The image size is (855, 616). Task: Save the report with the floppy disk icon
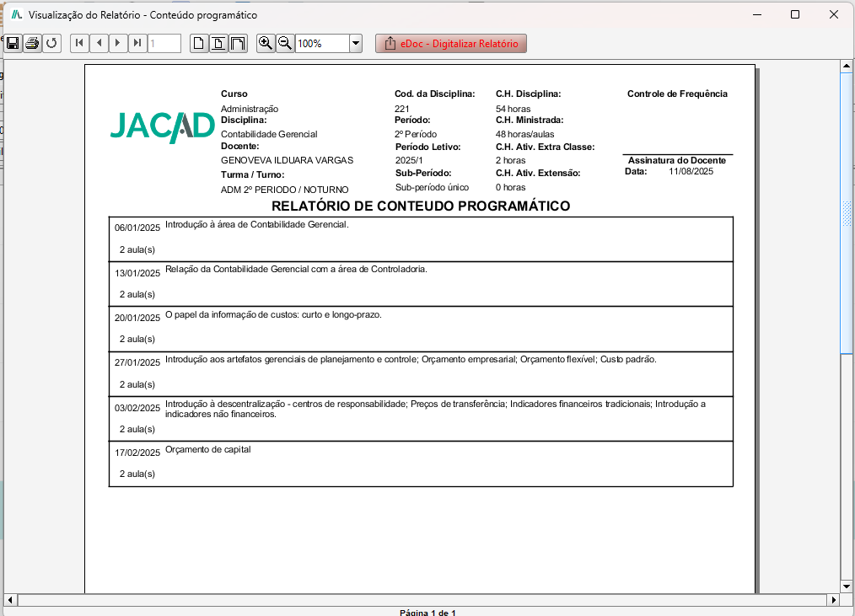coord(13,43)
